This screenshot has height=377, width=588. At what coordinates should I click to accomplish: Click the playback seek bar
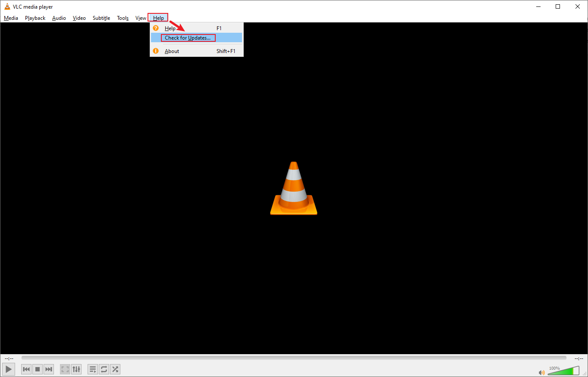pyautogui.click(x=293, y=358)
